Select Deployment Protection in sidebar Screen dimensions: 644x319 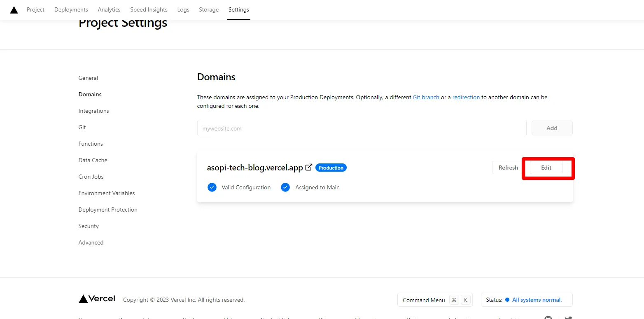coord(108,210)
